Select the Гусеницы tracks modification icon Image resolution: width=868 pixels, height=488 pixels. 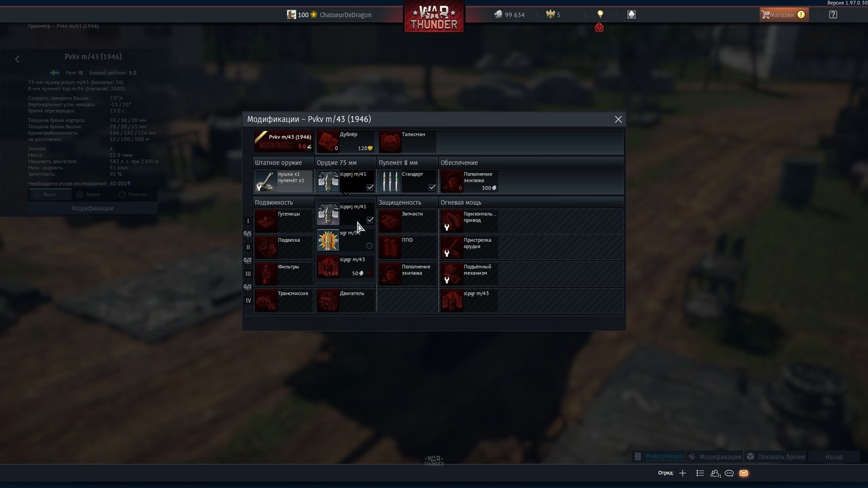point(266,220)
